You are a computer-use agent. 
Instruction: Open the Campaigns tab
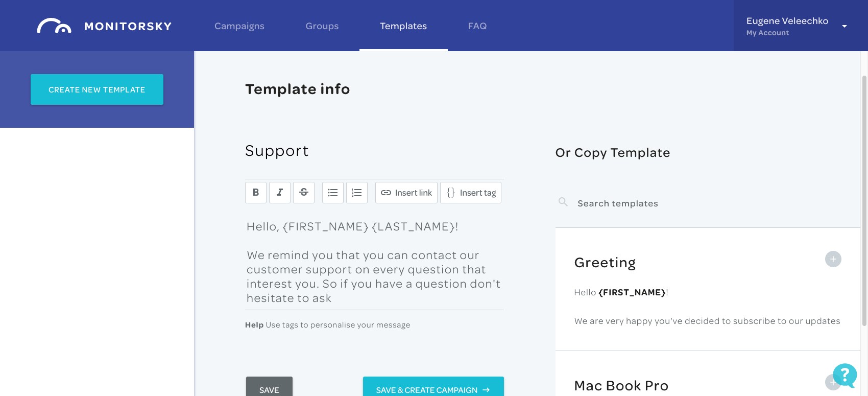click(x=239, y=26)
